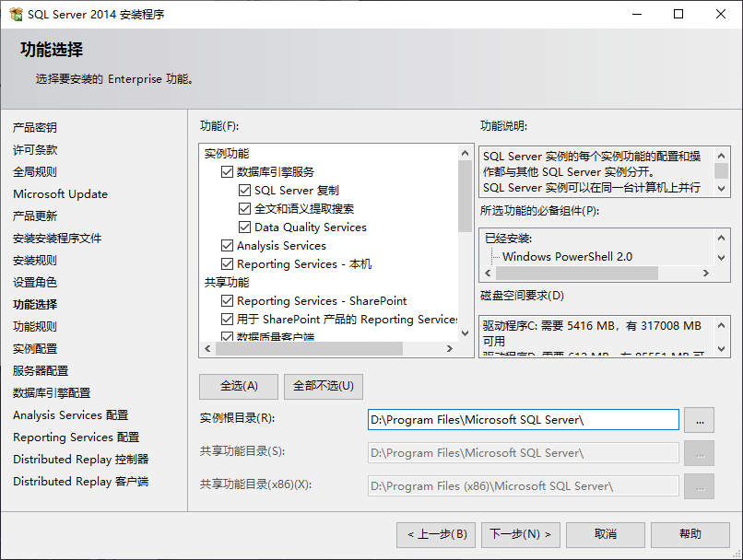The image size is (743, 560).
Task: Toggle Data Quality Services checkbox
Action: point(244,227)
